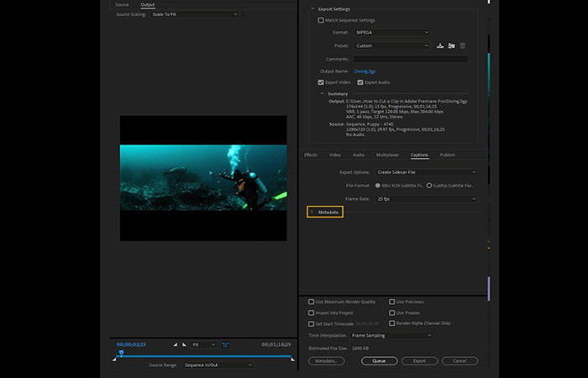Open the Source Range dropdown Sequence In/Out
Screen dimensions: 588x378
218,365
